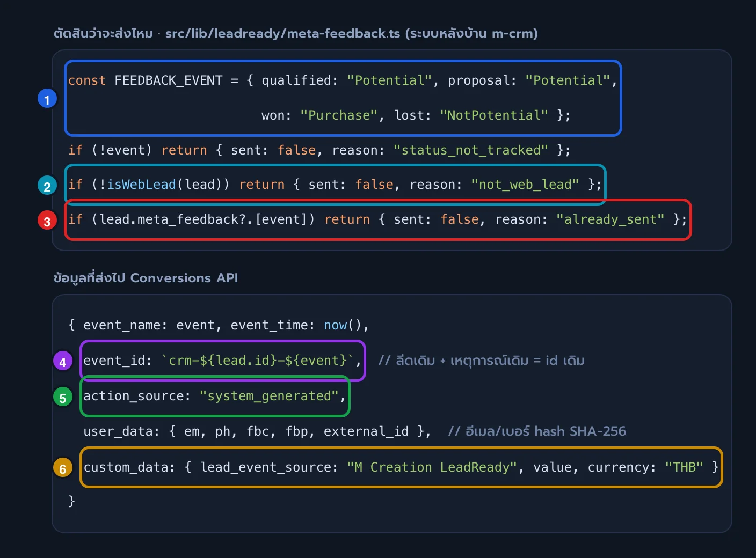Viewport: 756px width, 558px height.
Task: Click the action_source key
Action: pos(134,396)
